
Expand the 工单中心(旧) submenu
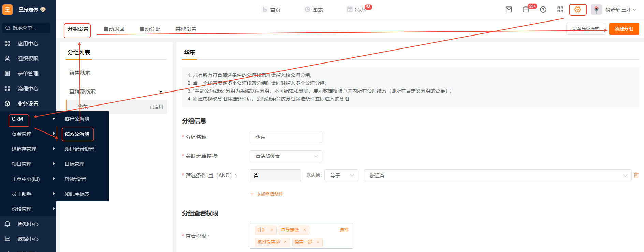coord(54,179)
